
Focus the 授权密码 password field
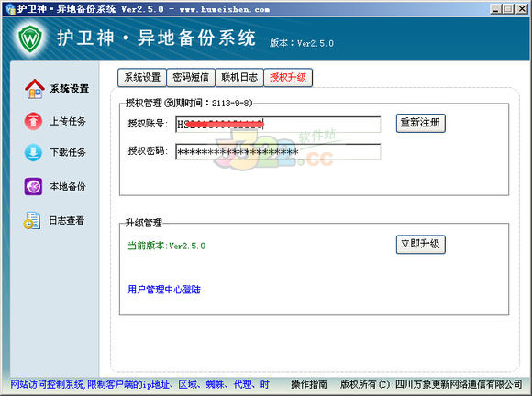coord(278,151)
